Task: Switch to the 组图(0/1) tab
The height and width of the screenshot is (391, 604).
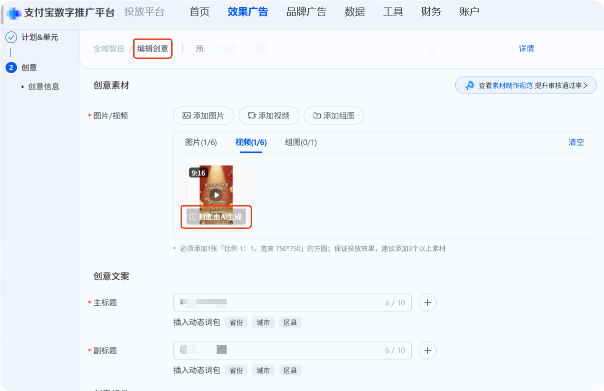Action: (301, 143)
